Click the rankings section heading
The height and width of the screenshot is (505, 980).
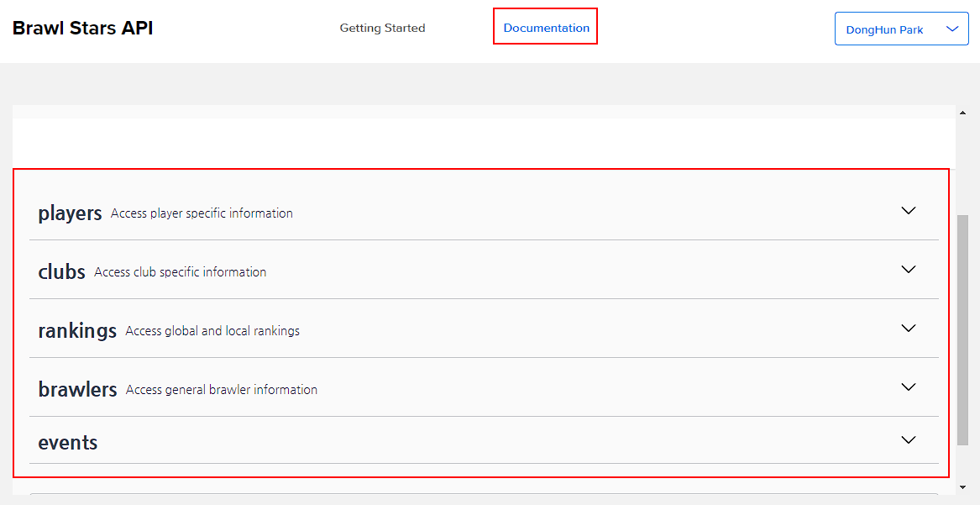(77, 331)
